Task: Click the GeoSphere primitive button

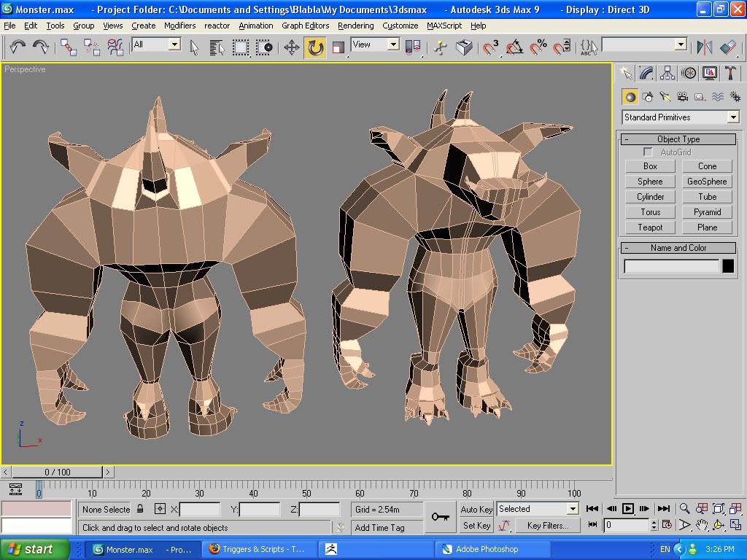Action: click(707, 182)
